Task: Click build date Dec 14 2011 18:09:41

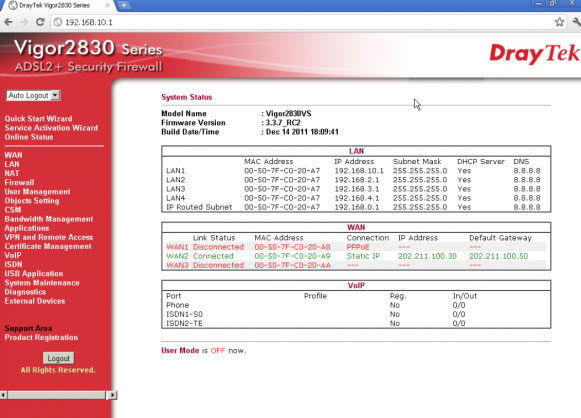Action: tap(302, 132)
